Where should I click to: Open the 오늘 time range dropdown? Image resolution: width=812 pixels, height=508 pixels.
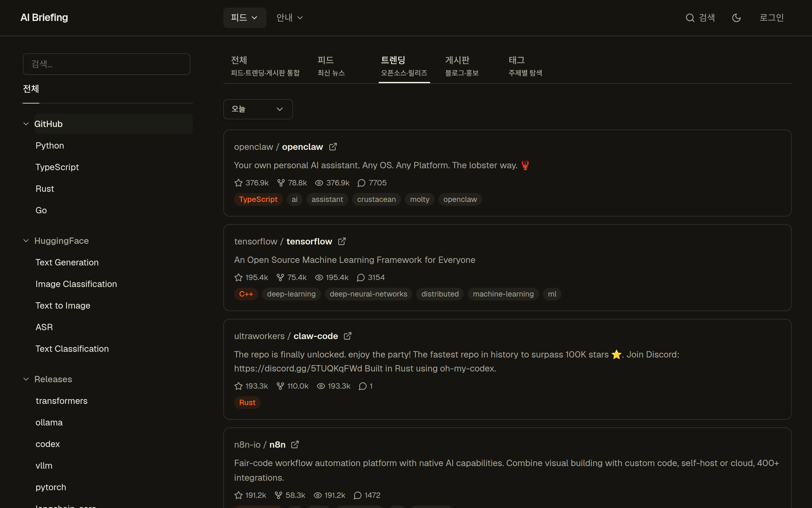coord(258,109)
